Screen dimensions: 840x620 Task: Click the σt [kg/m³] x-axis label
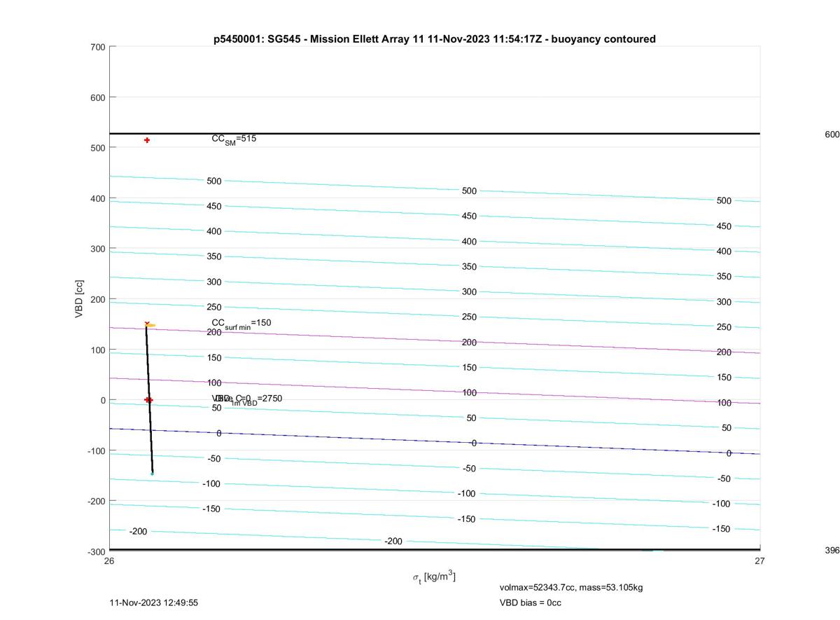pyautogui.click(x=434, y=577)
